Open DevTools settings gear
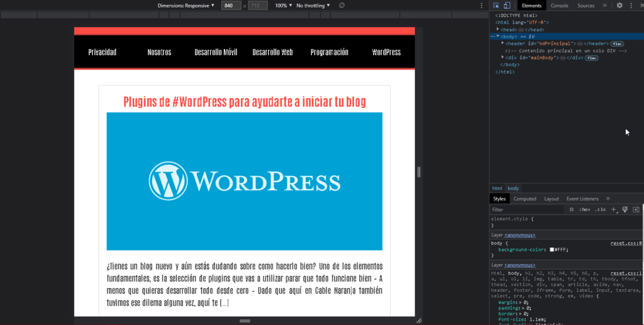 pos(619,5)
